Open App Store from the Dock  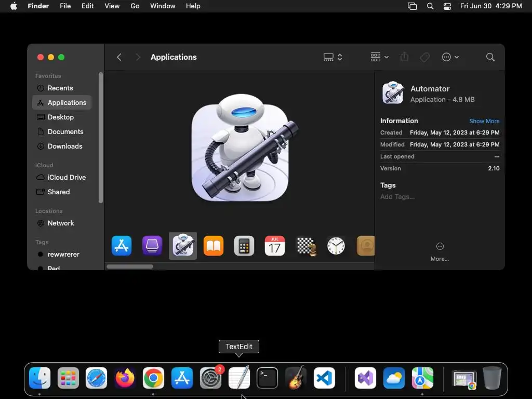(x=182, y=378)
